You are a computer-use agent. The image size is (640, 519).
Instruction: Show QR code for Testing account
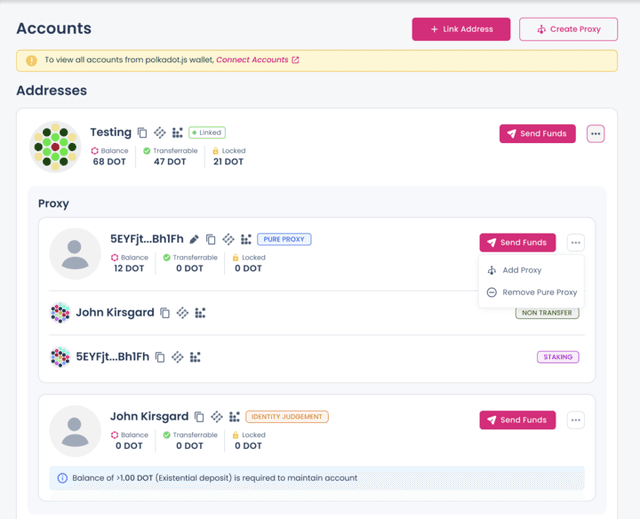pos(177,133)
